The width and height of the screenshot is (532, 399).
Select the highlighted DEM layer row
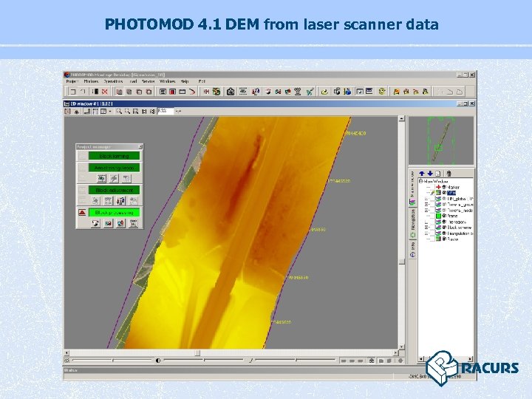point(451,193)
